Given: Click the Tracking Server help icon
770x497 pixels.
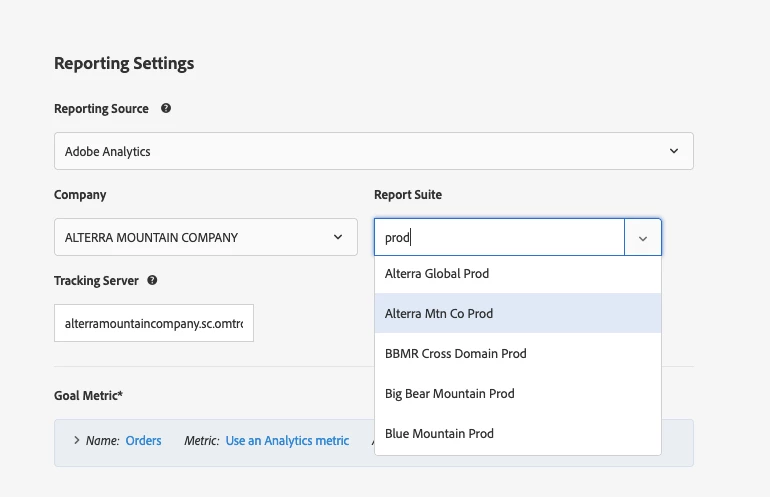Looking at the screenshot, I should click(152, 281).
